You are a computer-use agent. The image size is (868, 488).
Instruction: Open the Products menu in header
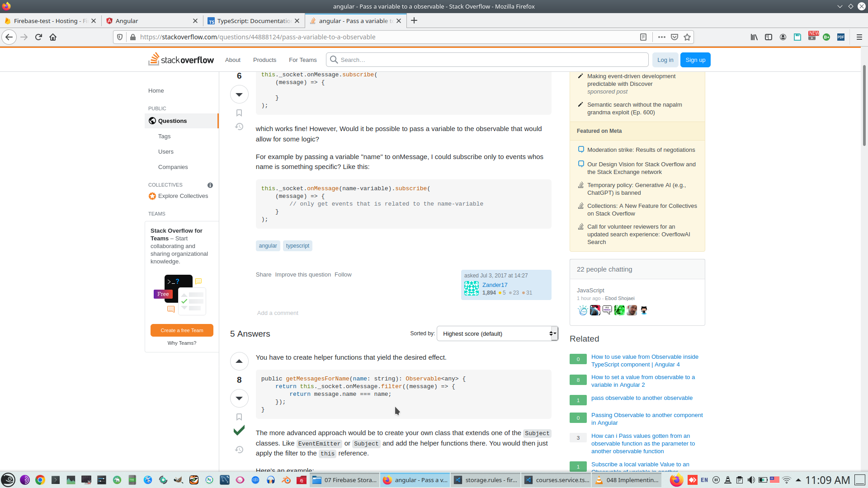pyautogui.click(x=264, y=60)
